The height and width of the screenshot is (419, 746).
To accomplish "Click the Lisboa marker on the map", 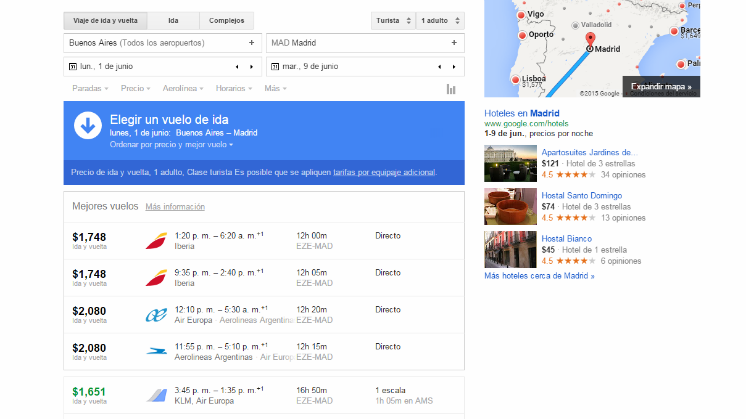I will pos(515,80).
